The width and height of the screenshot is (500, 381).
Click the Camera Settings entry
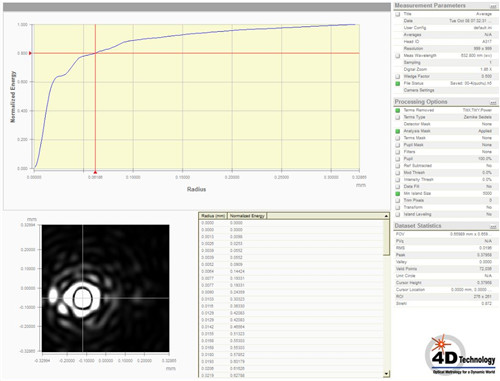pyautogui.click(x=419, y=90)
